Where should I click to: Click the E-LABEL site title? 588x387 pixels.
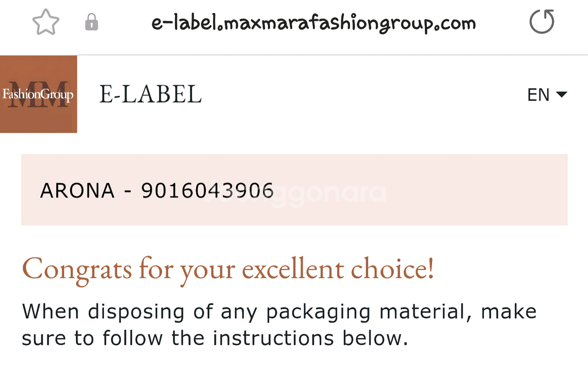(x=150, y=94)
